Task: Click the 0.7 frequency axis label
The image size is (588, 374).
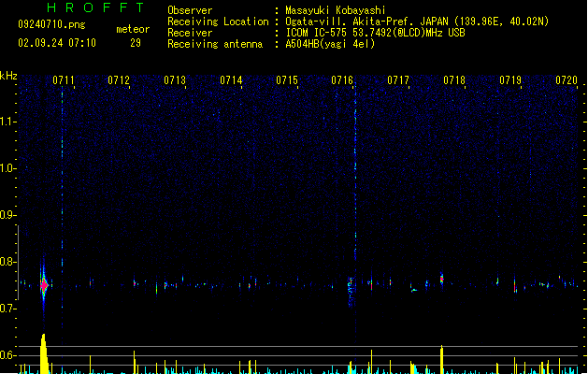Action: click(7, 309)
